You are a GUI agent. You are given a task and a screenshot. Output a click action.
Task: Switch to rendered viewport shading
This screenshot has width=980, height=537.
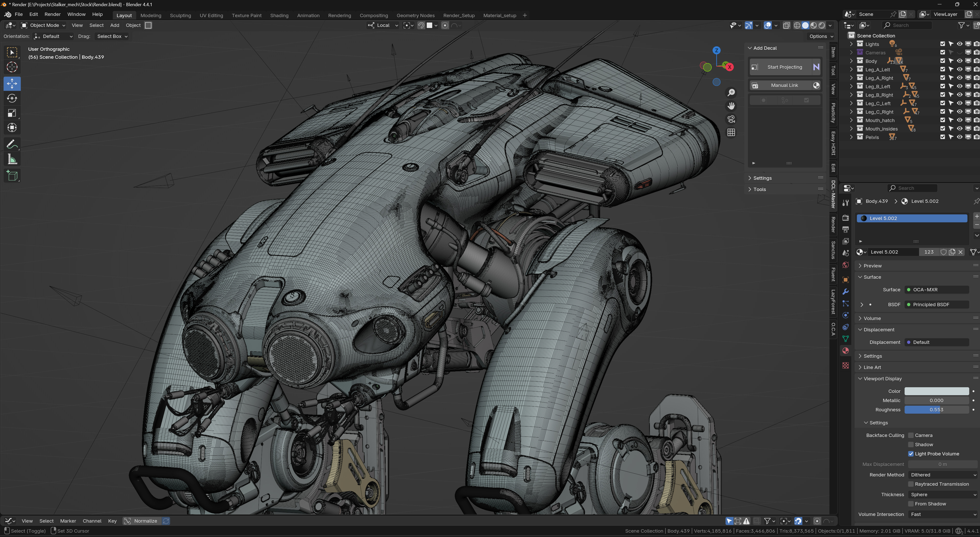(822, 25)
